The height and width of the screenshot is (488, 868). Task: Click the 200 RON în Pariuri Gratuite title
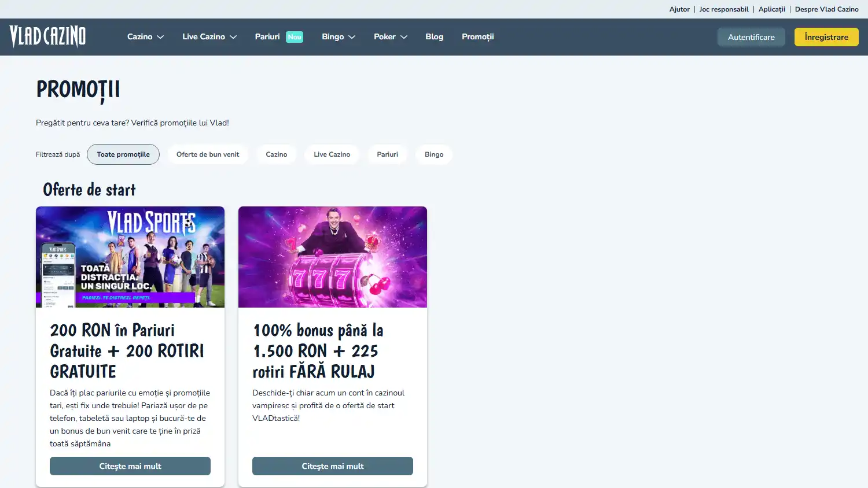pos(127,351)
